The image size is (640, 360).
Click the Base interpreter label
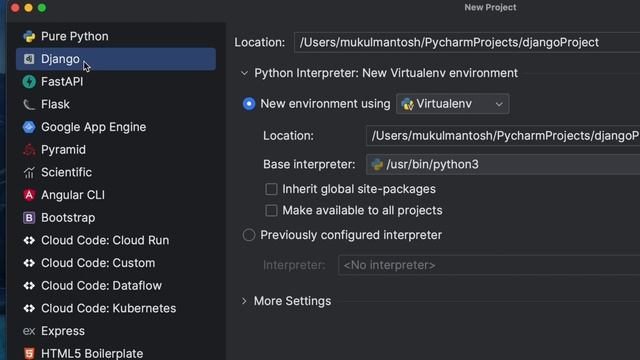point(309,164)
